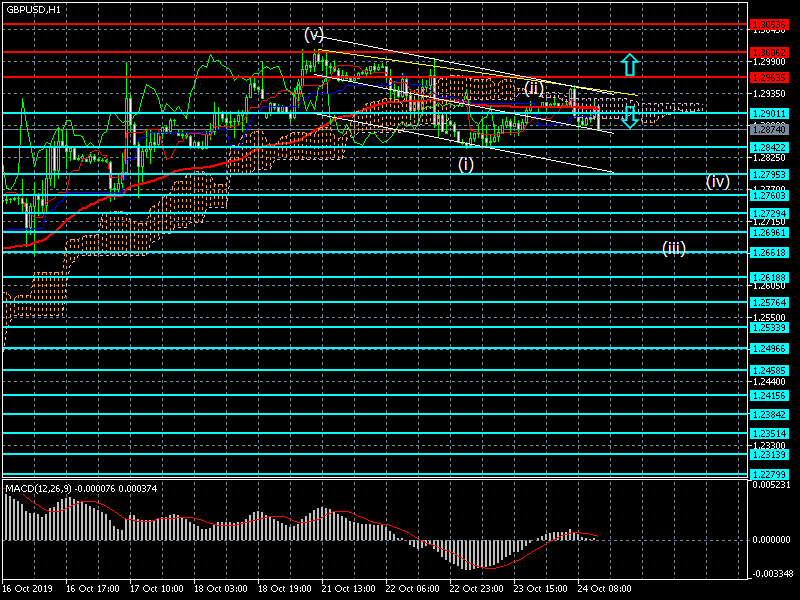Click the 17 Oct 10:00 time label
The height and width of the screenshot is (600, 800).
[157, 588]
